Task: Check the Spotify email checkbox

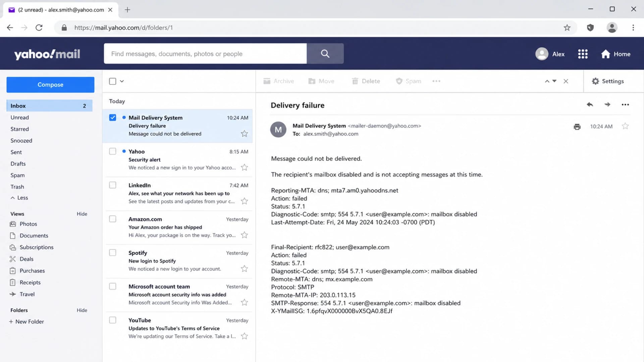Action: pyautogui.click(x=113, y=252)
